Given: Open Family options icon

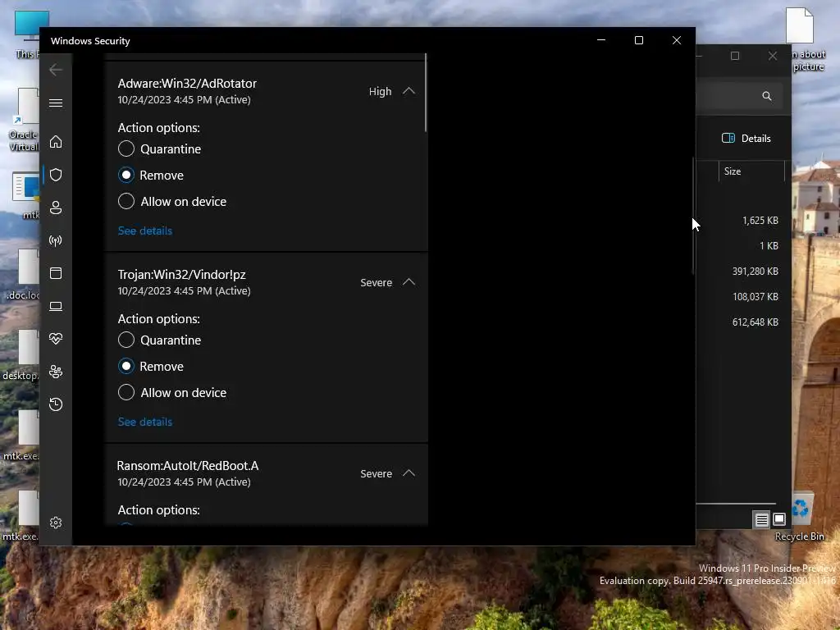Looking at the screenshot, I should click(56, 372).
